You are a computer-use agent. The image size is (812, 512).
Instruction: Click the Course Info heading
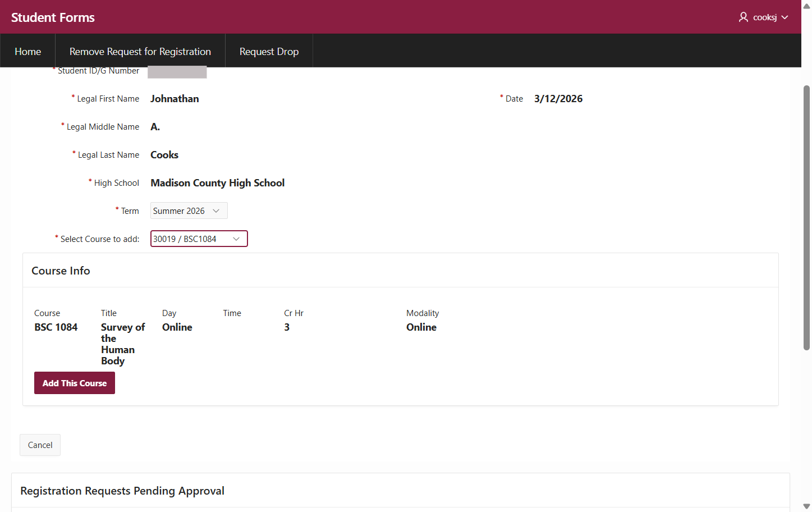(x=61, y=271)
